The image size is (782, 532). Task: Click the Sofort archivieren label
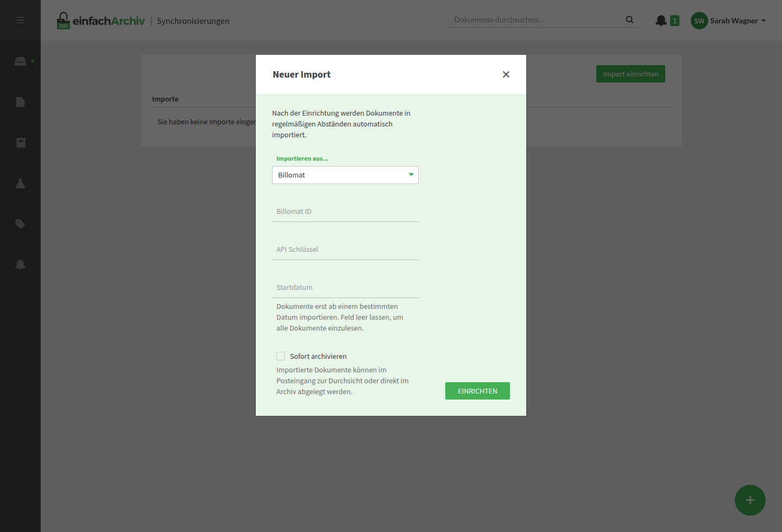318,356
